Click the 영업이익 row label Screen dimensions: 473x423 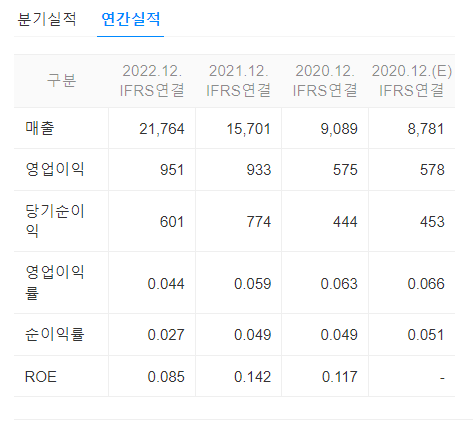click(55, 169)
